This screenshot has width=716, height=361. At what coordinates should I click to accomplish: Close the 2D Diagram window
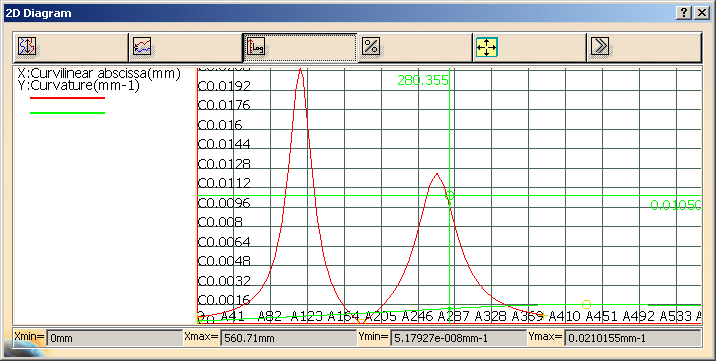(701, 13)
